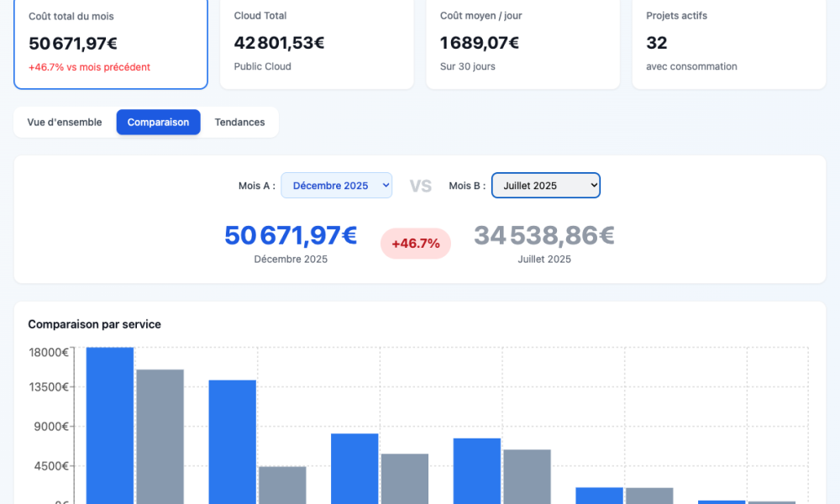
Task: Expand the Mois A dropdown showing Décembre 2025
Action: [x=336, y=186]
